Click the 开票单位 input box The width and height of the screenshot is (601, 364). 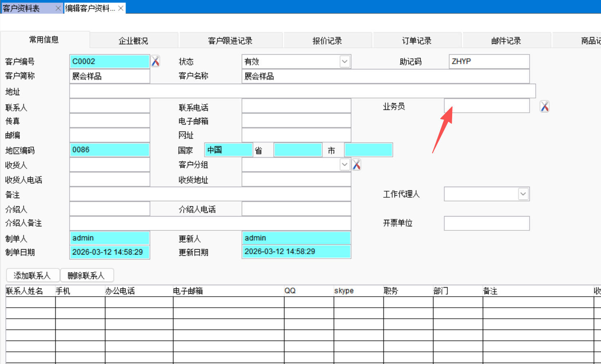[x=487, y=223]
